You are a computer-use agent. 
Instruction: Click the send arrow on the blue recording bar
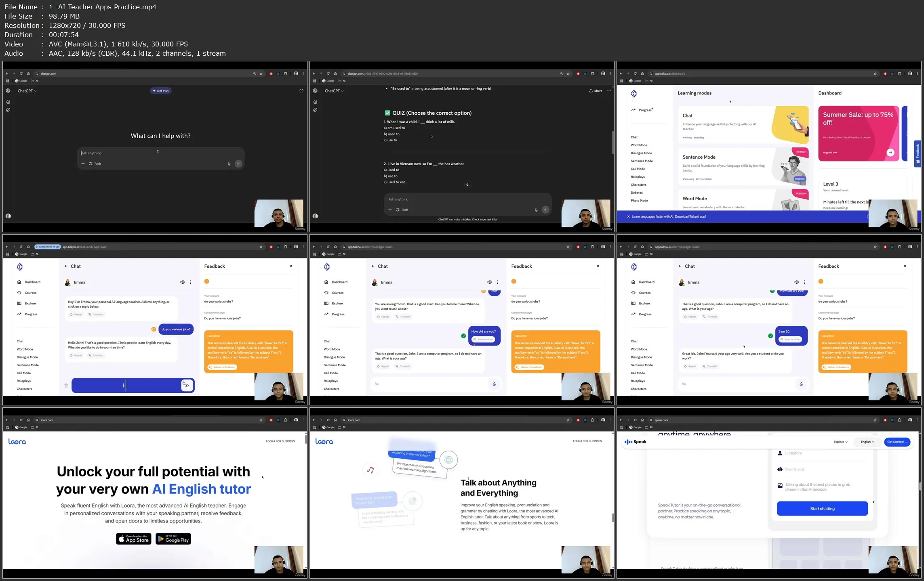pyautogui.click(x=187, y=386)
